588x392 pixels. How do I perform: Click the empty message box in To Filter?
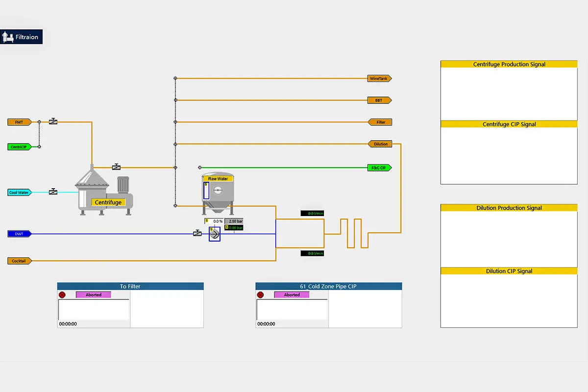[94, 310]
